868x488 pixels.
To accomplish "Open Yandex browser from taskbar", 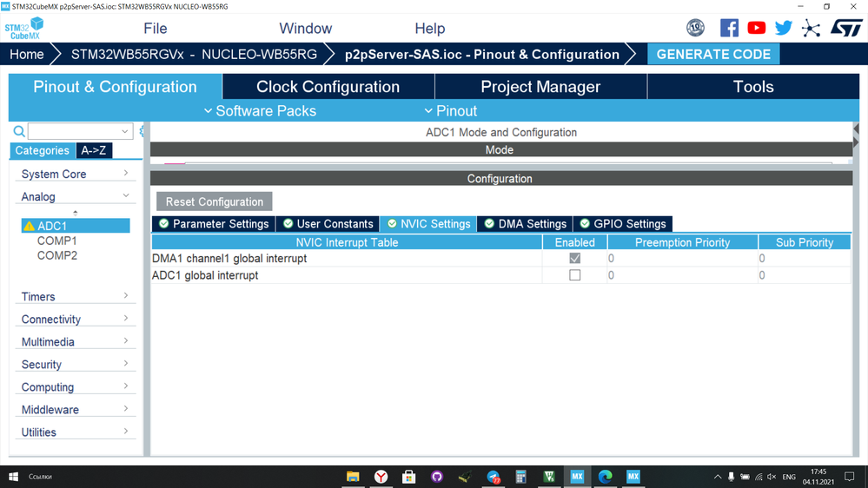I will point(381,477).
